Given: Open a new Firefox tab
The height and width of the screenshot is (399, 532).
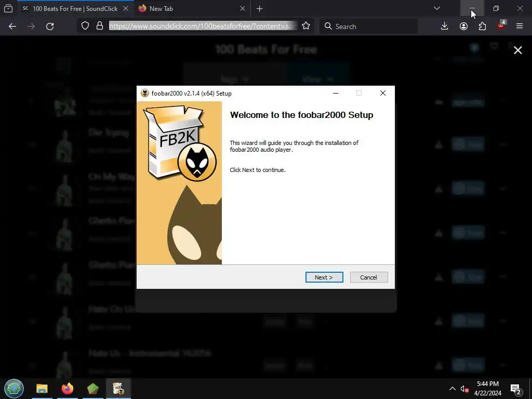Looking at the screenshot, I should click(260, 8).
